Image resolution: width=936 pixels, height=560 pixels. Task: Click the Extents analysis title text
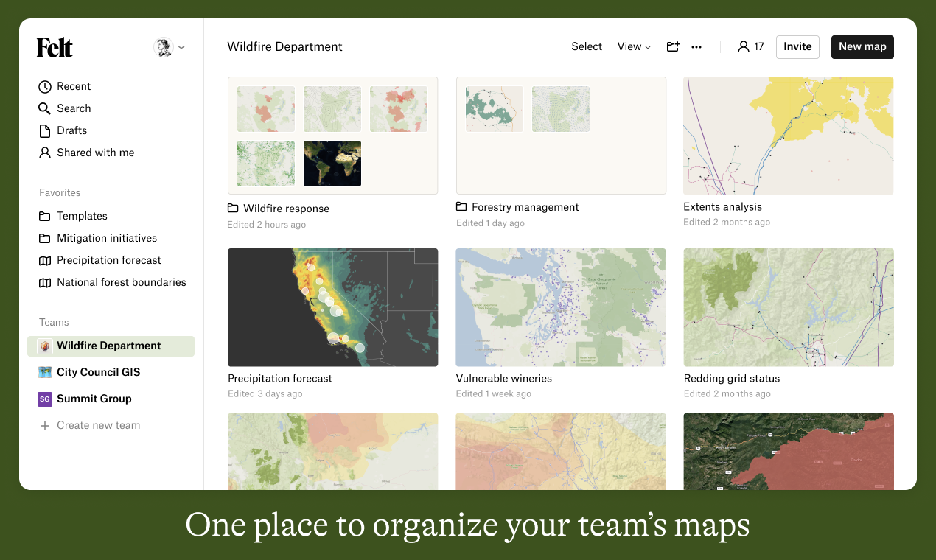coord(722,207)
